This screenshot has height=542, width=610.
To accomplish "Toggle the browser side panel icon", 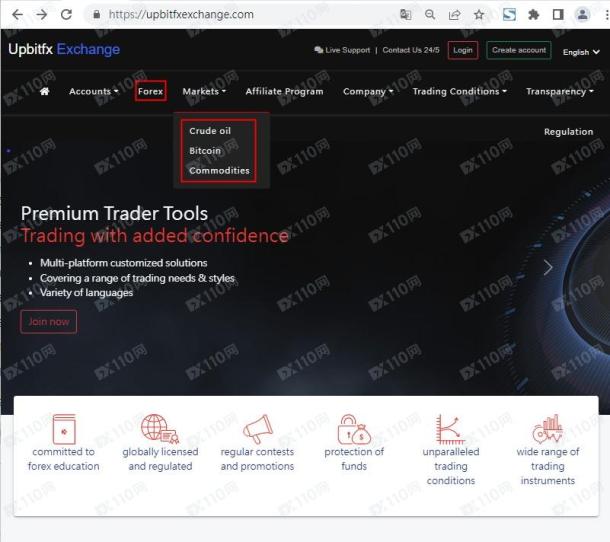I will [x=558, y=15].
